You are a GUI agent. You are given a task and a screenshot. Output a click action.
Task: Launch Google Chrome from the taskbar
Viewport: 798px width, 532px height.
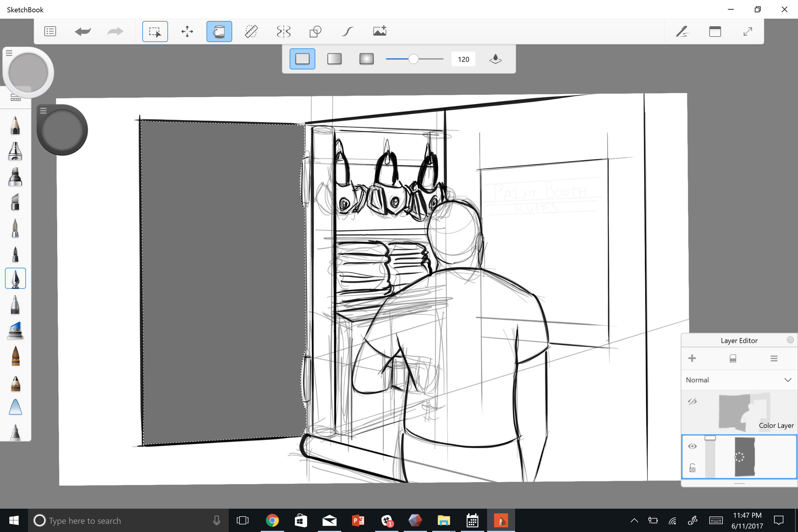[x=272, y=520]
